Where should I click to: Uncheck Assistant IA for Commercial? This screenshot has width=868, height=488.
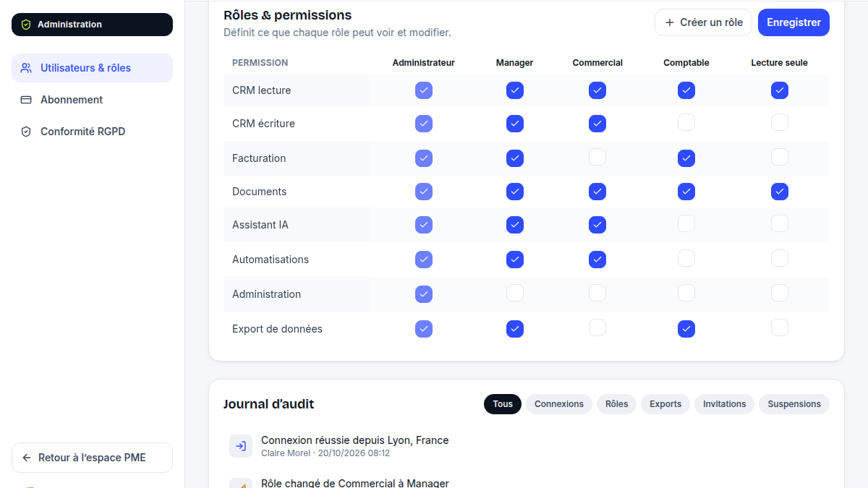point(597,225)
